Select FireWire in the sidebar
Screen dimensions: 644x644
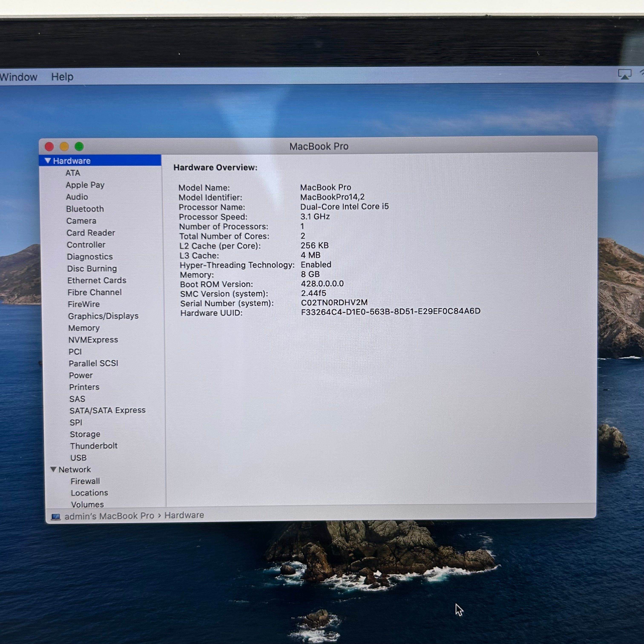(x=84, y=304)
